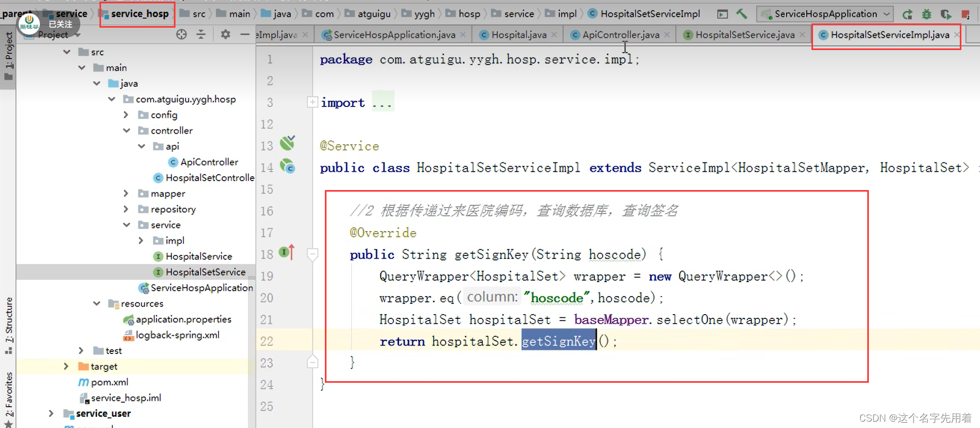Switch to the HospitalSetService.java tab
980x428 pixels.
pos(744,35)
